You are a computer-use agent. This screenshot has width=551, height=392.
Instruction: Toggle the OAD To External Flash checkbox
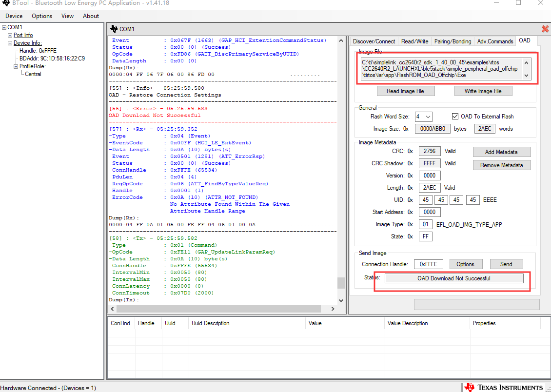[x=455, y=117]
